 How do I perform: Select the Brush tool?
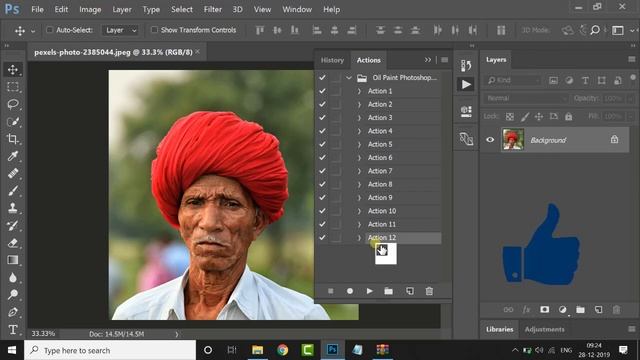pyautogui.click(x=13, y=191)
